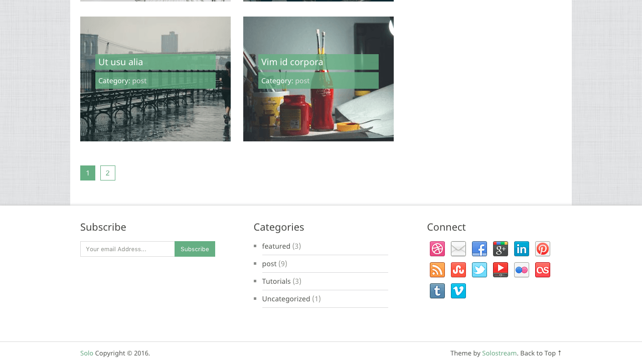Open the Twitter bird icon
The width and height of the screenshot is (642, 364).
479,270
